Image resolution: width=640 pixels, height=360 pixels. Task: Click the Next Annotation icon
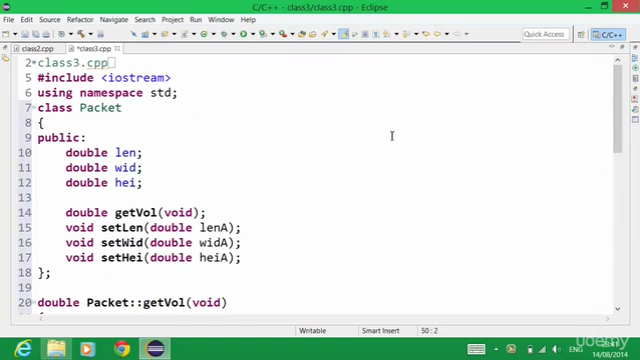point(386,34)
